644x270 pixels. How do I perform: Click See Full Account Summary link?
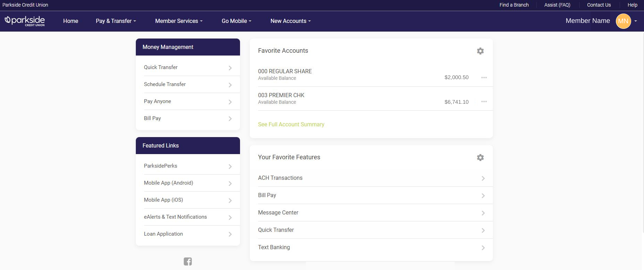pos(291,124)
